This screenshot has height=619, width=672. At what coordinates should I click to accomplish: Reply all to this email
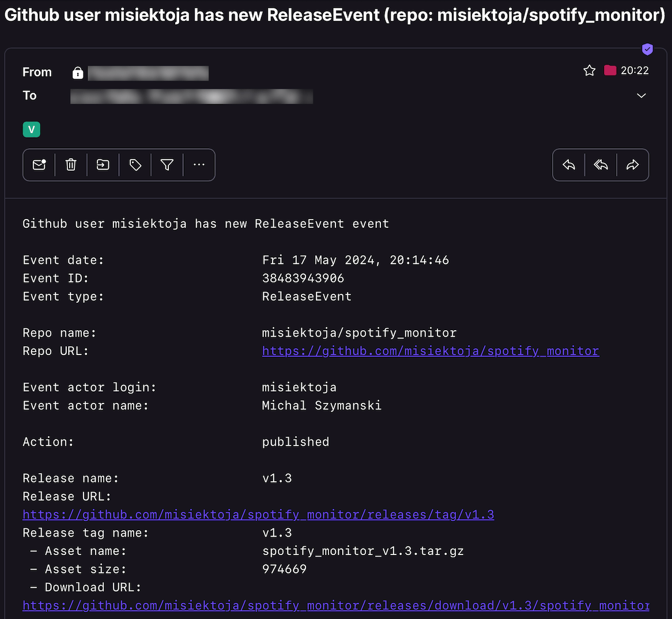tap(601, 165)
